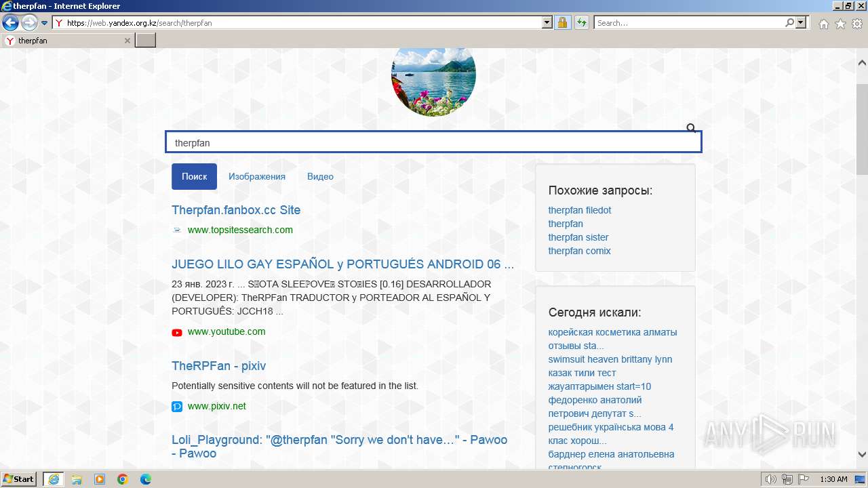Image resolution: width=868 pixels, height=488 pixels.
Task: Open a new tab button
Action: click(146, 41)
